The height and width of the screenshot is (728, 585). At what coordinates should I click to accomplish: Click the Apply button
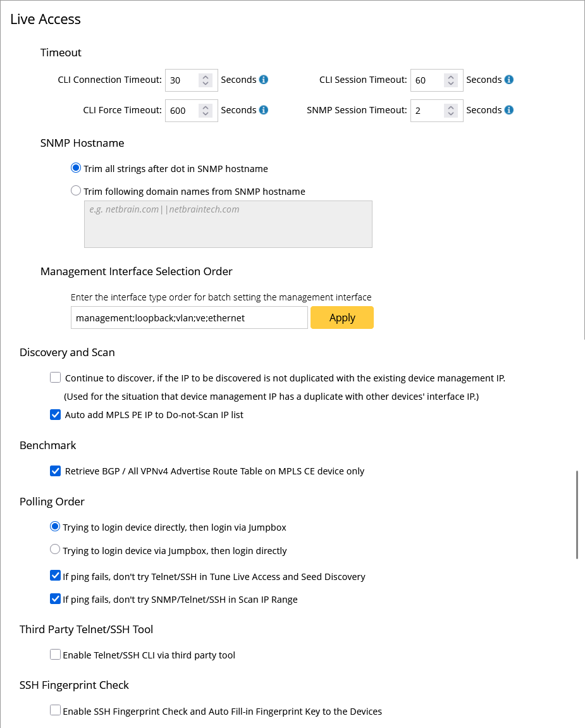click(x=342, y=318)
